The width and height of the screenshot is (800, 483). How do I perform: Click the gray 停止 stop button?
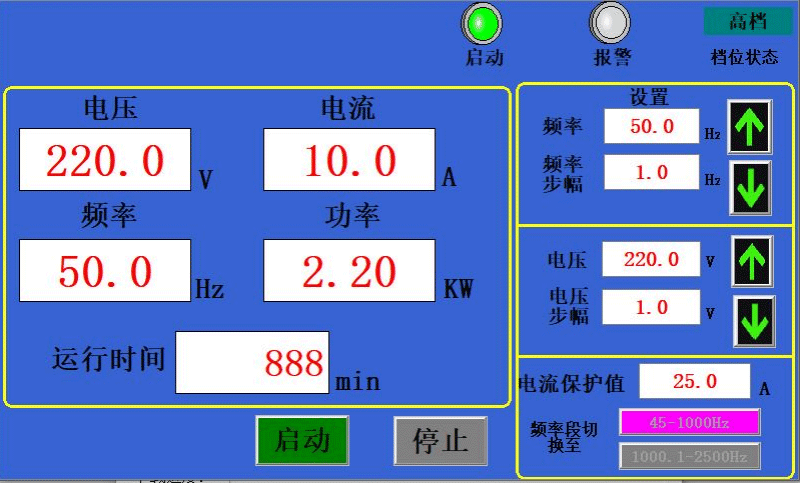pos(440,441)
